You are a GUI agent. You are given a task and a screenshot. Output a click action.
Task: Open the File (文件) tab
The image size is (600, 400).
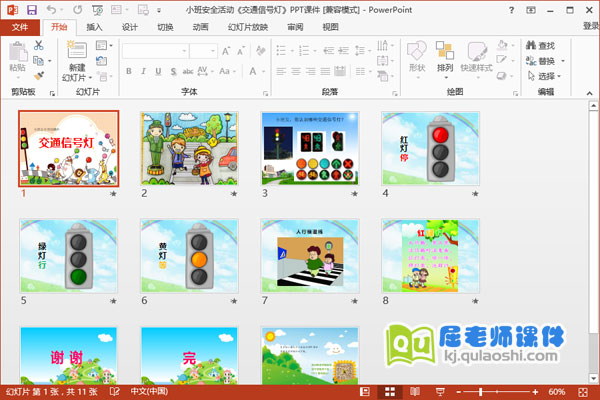coord(20,27)
